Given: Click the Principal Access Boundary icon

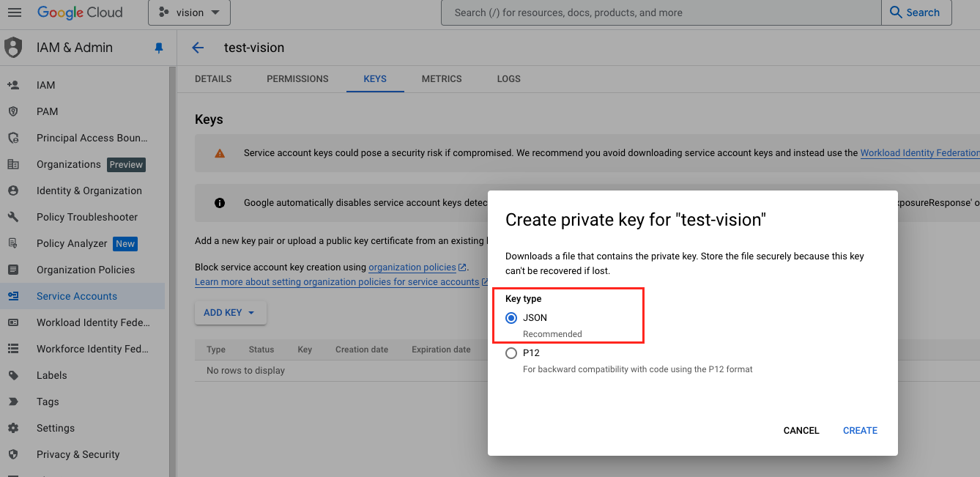Looking at the screenshot, I should point(13,138).
